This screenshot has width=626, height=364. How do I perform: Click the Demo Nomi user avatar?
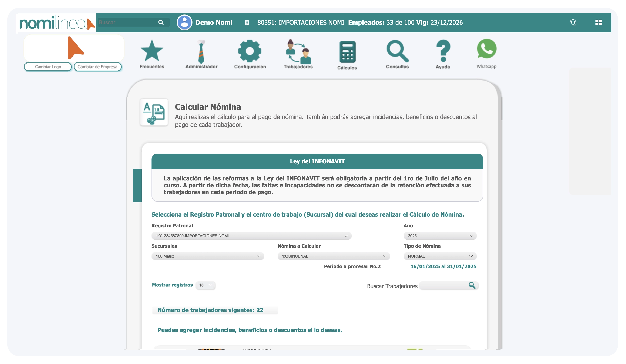(x=184, y=22)
